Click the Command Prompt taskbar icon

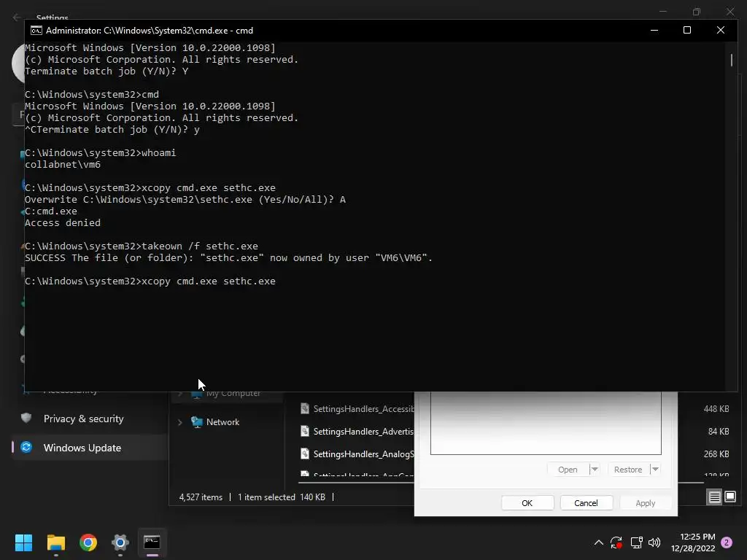152,542
